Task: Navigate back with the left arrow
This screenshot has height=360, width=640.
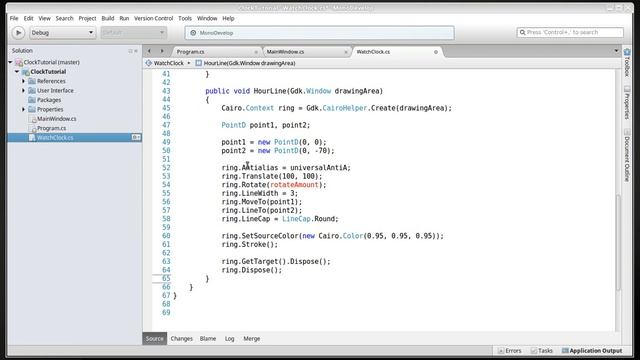Action: [149, 51]
